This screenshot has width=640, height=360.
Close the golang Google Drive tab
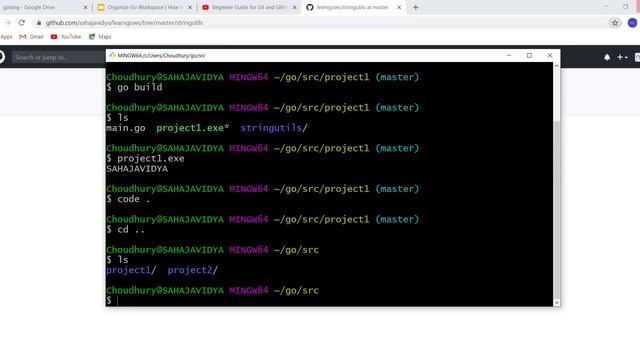(x=85, y=7)
